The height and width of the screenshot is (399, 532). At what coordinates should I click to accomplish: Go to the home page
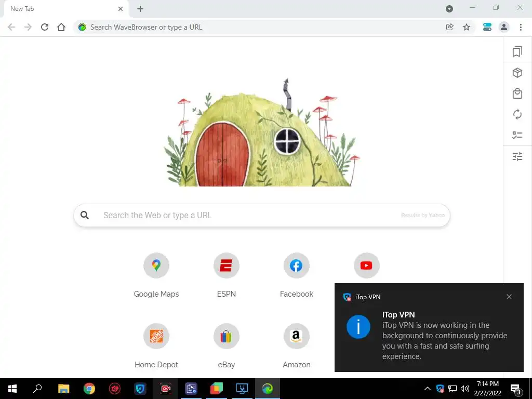(x=61, y=27)
